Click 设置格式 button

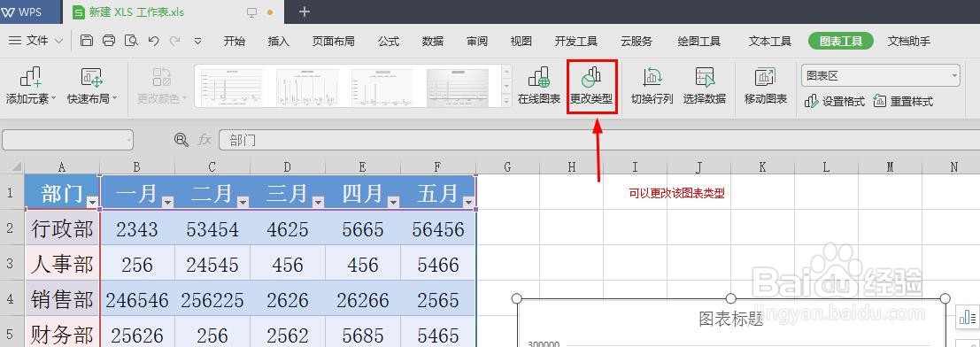[x=835, y=101]
